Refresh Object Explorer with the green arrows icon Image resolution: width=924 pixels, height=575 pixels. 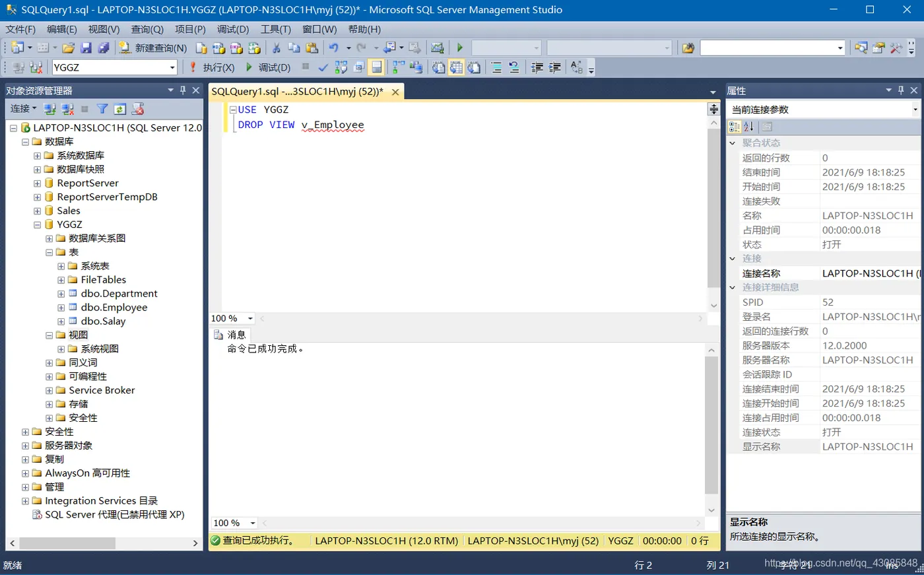[x=119, y=109]
